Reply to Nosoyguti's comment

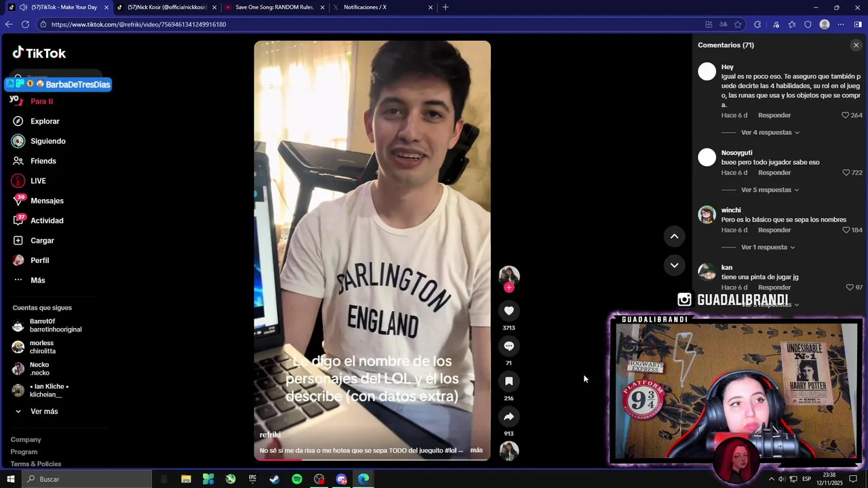click(774, 173)
